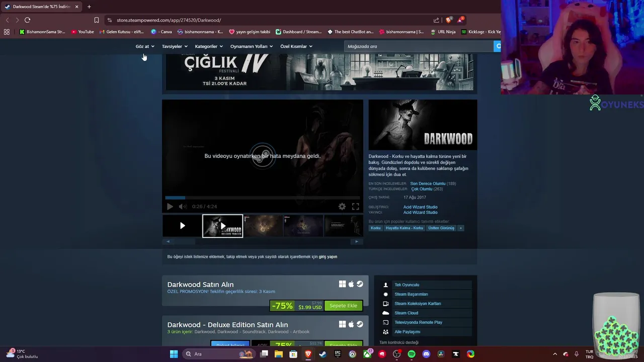Screen dimensions: 644x362
Task: Play the trailer video
Action: click(170, 207)
